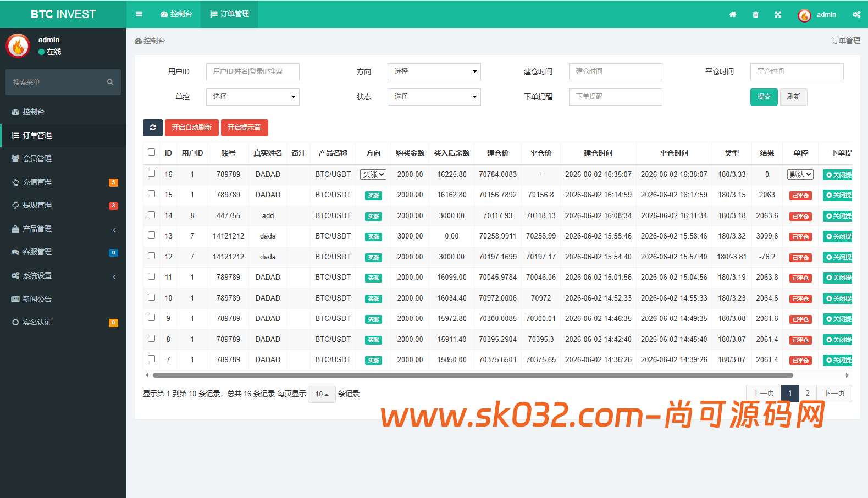Screen dimensions: 868x498
Task: Check the checkbox for order ID 7
Action: (x=152, y=359)
